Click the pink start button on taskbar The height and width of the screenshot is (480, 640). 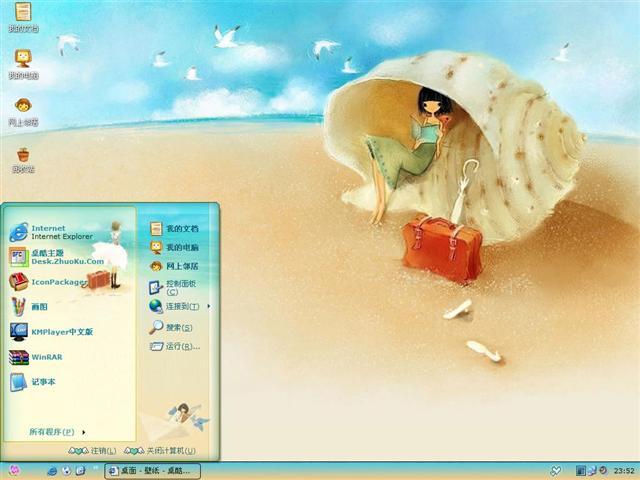pos(13,471)
